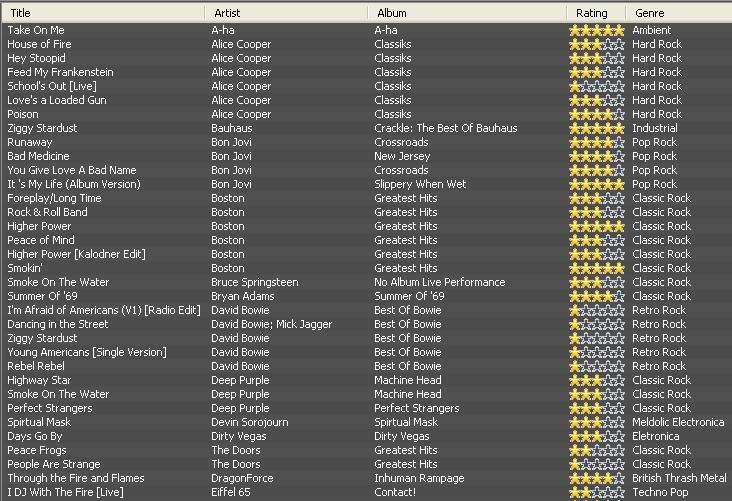This screenshot has height=501, width=732.
Task: Select the song Days Go By
Action: 35,437
